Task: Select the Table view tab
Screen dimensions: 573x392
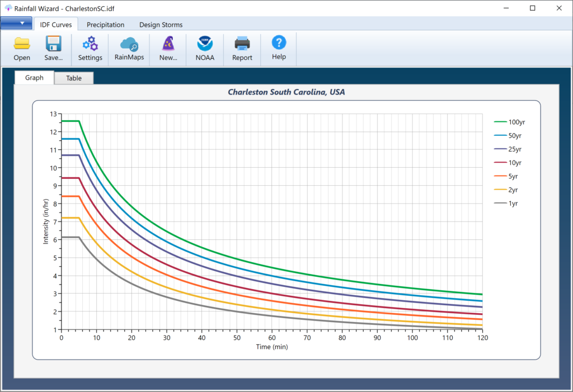Action: [x=74, y=78]
